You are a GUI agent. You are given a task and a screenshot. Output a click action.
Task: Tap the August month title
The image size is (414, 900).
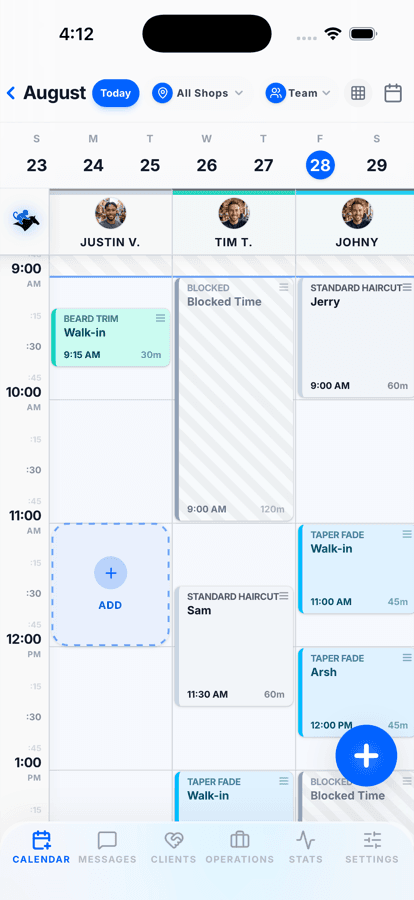55,93
